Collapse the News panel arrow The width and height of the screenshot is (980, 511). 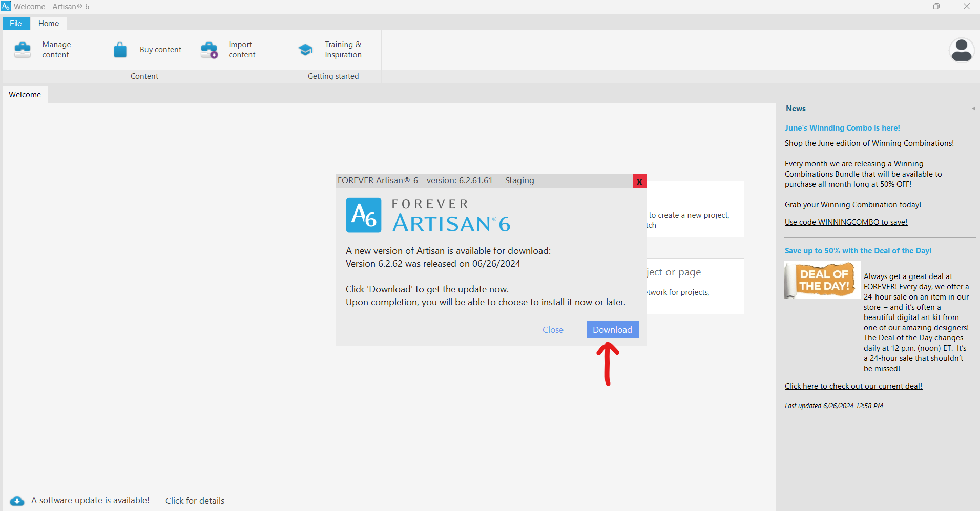click(x=973, y=108)
